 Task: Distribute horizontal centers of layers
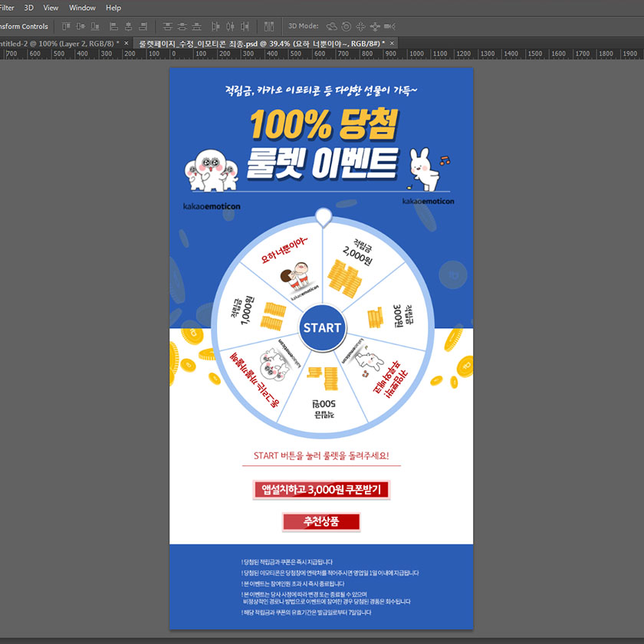(231, 26)
